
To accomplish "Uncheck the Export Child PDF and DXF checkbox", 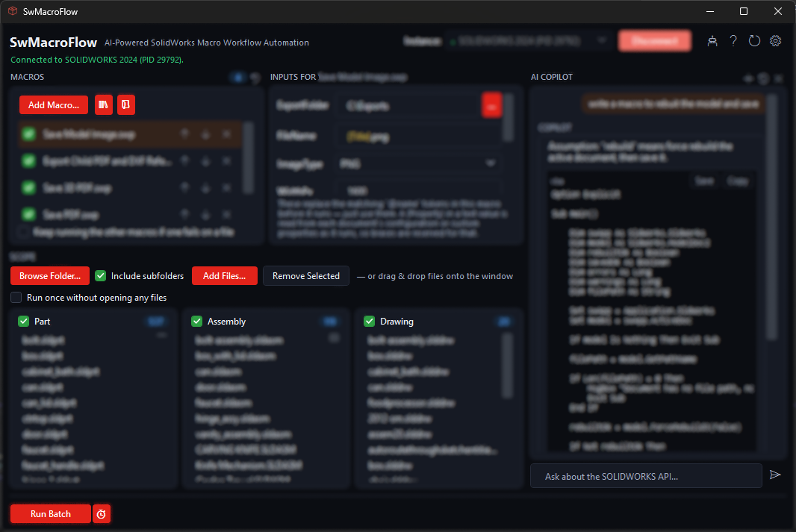I will coord(29,160).
